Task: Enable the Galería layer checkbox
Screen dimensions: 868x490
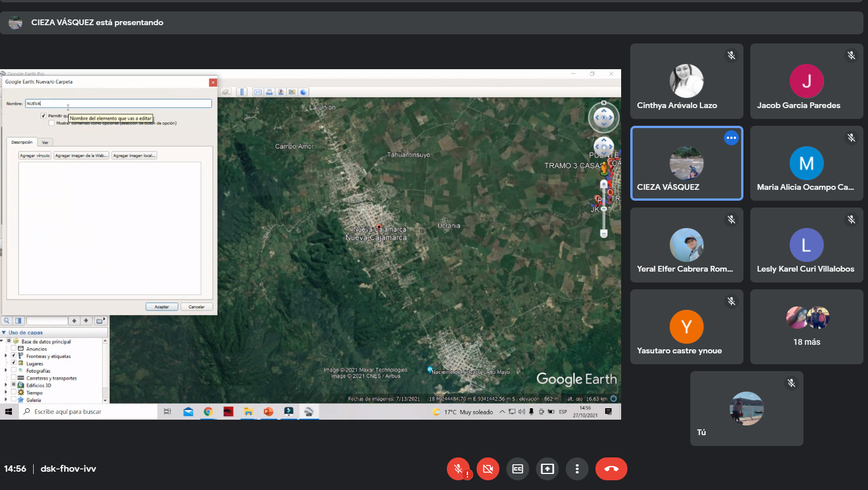Action: coord(14,399)
